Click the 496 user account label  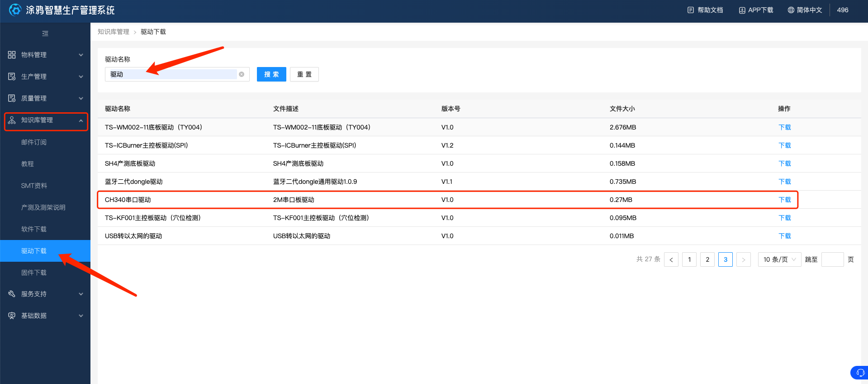coord(843,10)
